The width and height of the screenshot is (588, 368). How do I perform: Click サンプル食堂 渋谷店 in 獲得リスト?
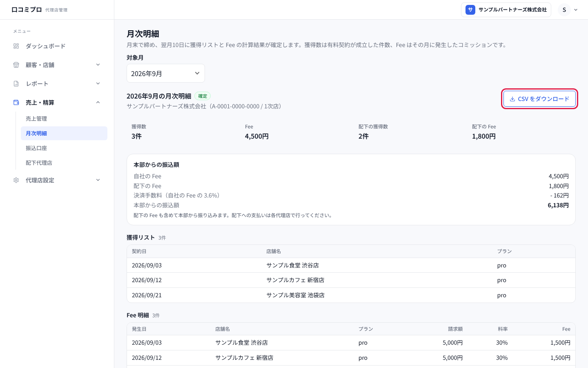[293, 265]
